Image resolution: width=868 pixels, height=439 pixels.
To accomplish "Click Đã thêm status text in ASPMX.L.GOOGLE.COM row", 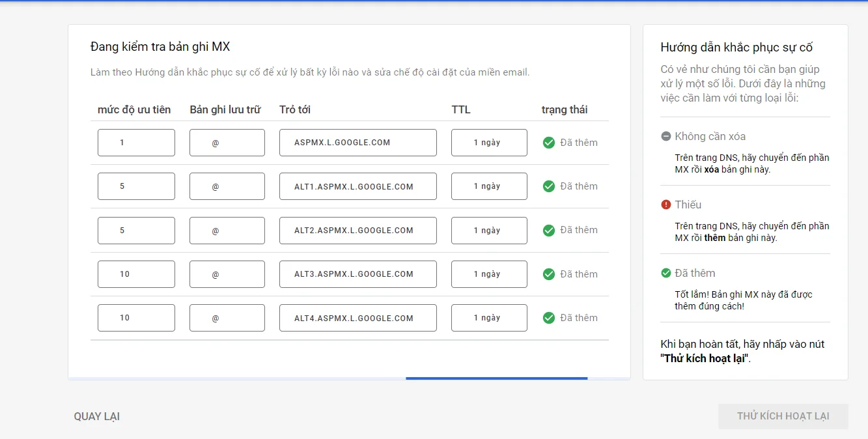I will 579,143.
